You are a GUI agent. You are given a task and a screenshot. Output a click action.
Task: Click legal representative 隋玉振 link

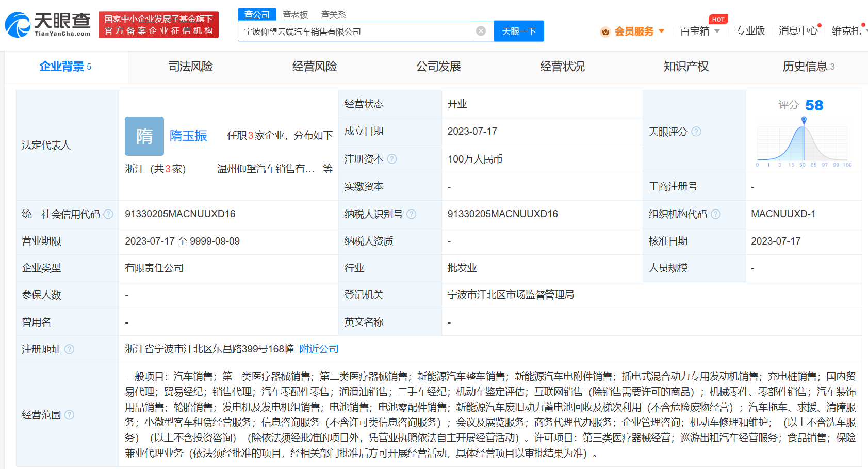pos(188,136)
